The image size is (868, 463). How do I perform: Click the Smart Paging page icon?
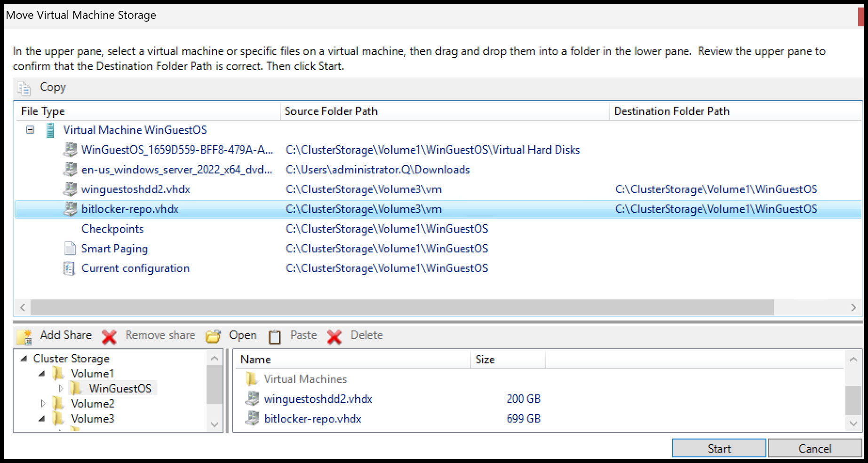coord(70,248)
